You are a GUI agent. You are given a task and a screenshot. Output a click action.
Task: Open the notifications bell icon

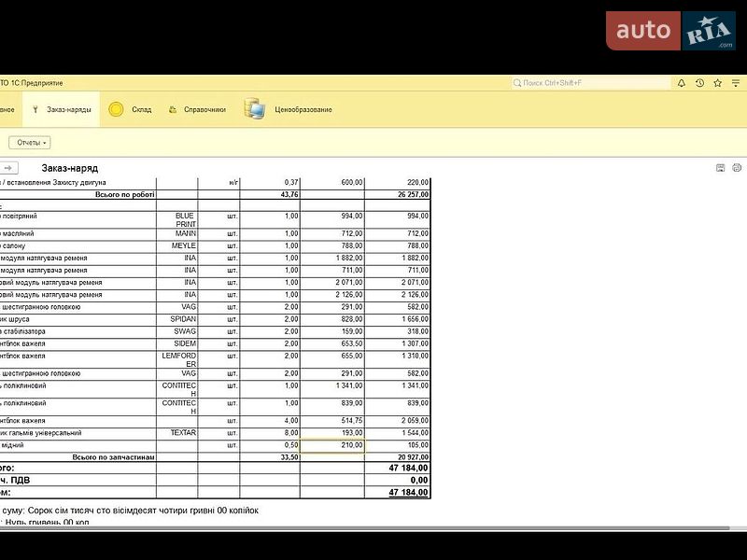tap(682, 83)
